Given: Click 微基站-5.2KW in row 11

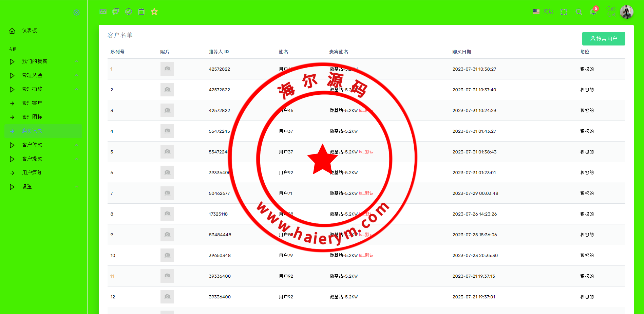Looking at the screenshot, I should tap(344, 276).
